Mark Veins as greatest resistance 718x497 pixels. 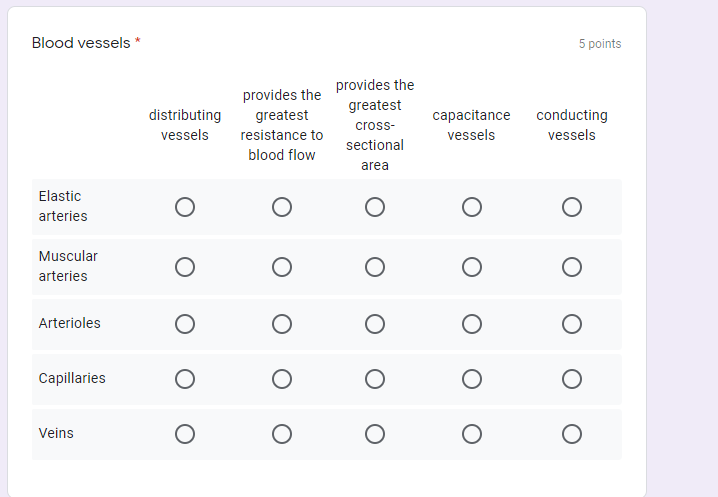click(282, 434)
